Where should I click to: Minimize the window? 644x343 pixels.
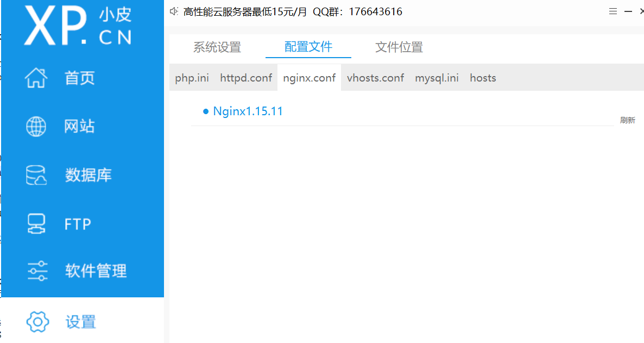tap(628, 11)
